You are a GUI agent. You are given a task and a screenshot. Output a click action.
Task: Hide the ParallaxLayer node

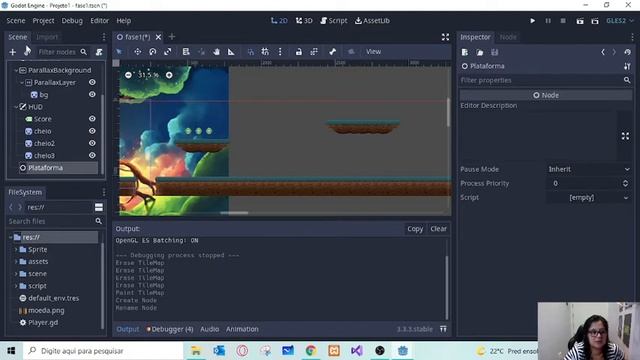click(x=92, y=82)
